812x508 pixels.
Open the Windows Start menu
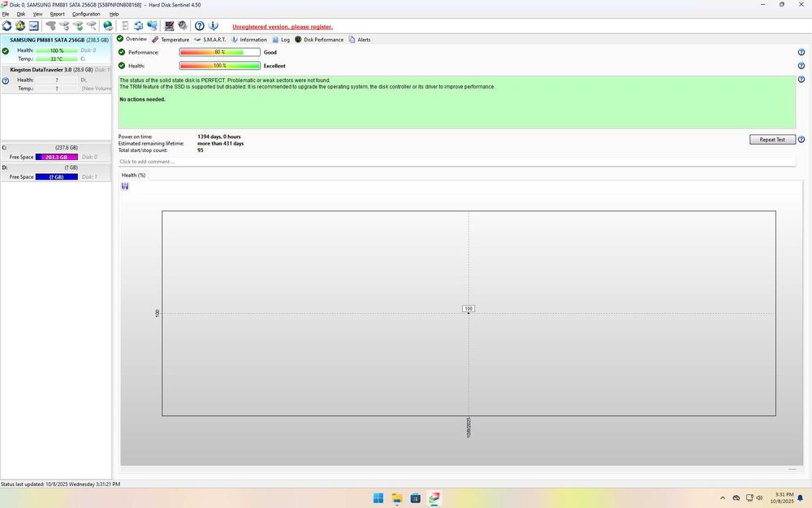pos(378,498)
